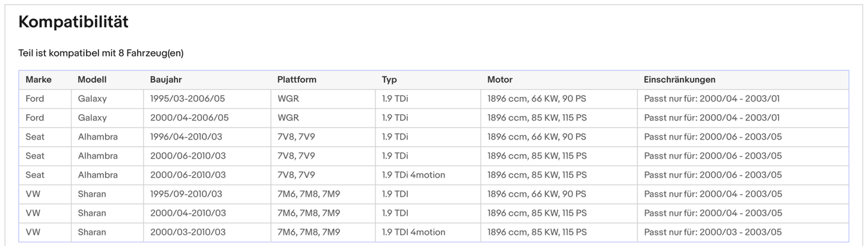Screen dimensions: 868x246
Task: Click the Motor column header
Action: pyautogui.click(x=500, y=79)
